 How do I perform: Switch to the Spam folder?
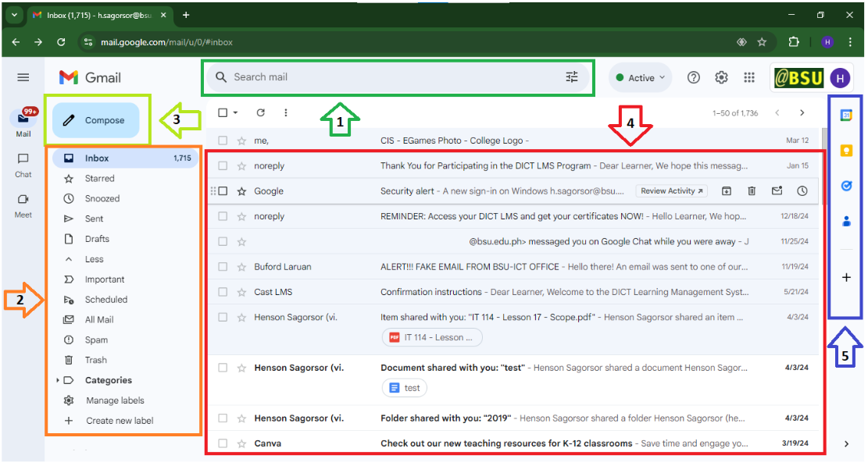96,340
